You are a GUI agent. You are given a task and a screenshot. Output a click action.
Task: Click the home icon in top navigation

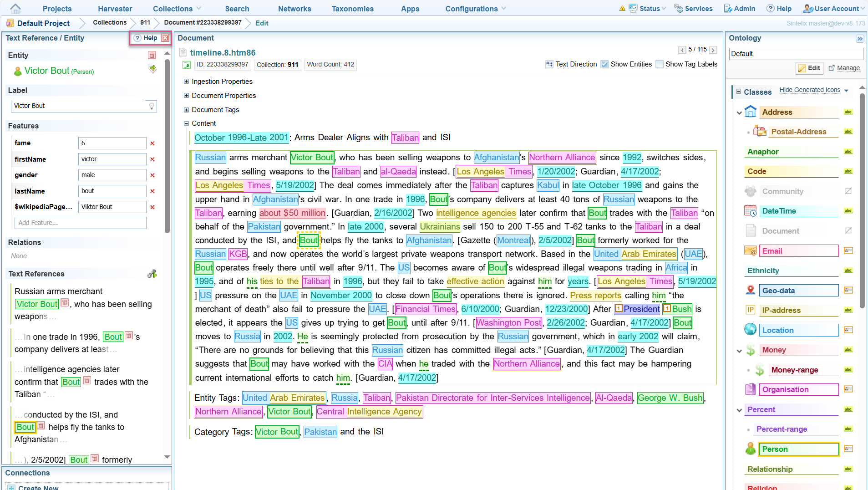click(x=15, y=9)
